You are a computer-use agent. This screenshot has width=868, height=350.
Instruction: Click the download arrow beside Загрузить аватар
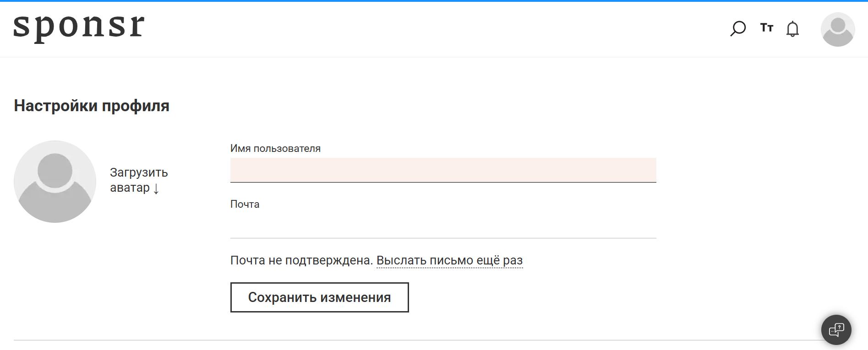[x=156, y=188]
